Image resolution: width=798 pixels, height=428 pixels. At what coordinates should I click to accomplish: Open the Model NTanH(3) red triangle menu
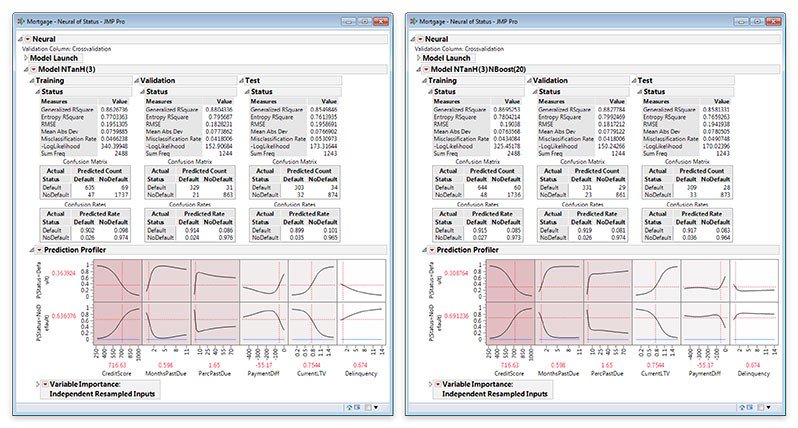coord(34,69)
